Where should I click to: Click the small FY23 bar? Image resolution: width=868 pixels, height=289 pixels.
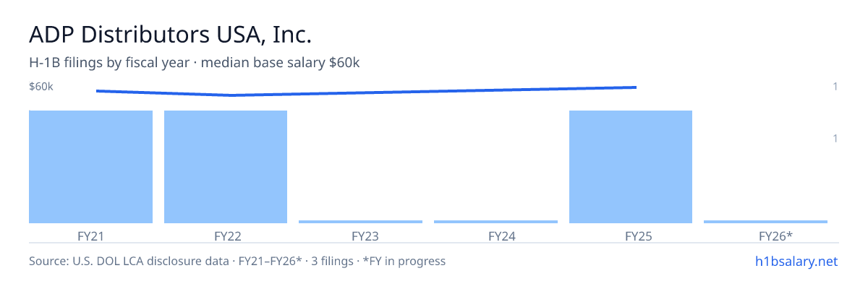[x=360, y=222]
